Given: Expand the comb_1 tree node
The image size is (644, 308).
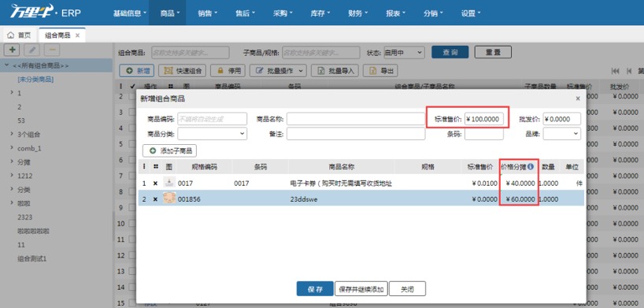Looking at the screenshot, I should click(12, 148).
